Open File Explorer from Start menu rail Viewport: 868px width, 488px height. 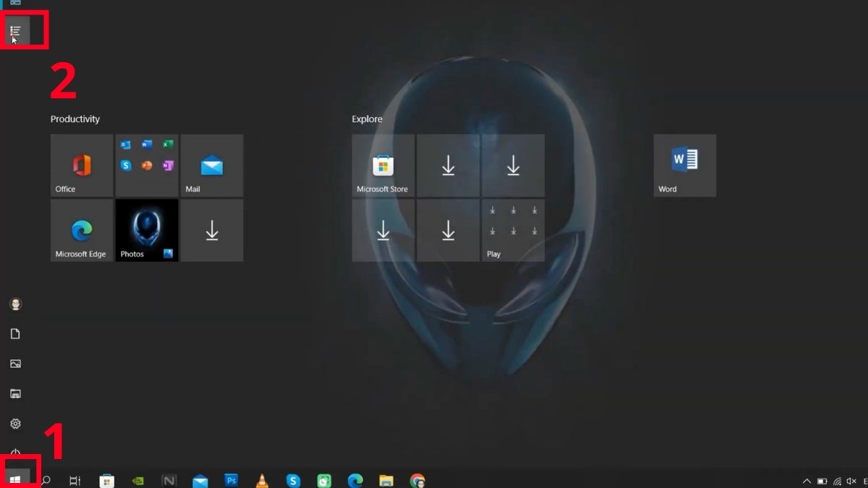click(x=15, y=394)
